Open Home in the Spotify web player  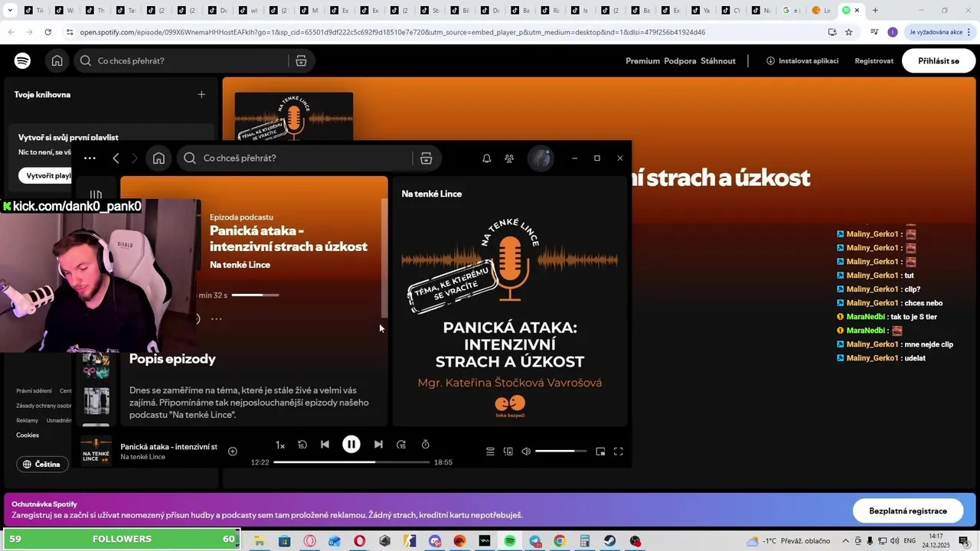click(x=57, y=60)
